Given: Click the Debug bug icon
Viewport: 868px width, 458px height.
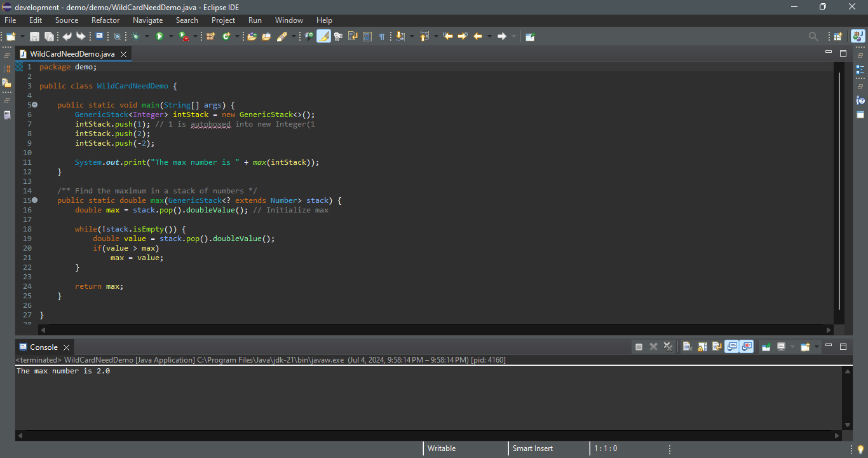Looking at the screenshot, I should (136, 36).
